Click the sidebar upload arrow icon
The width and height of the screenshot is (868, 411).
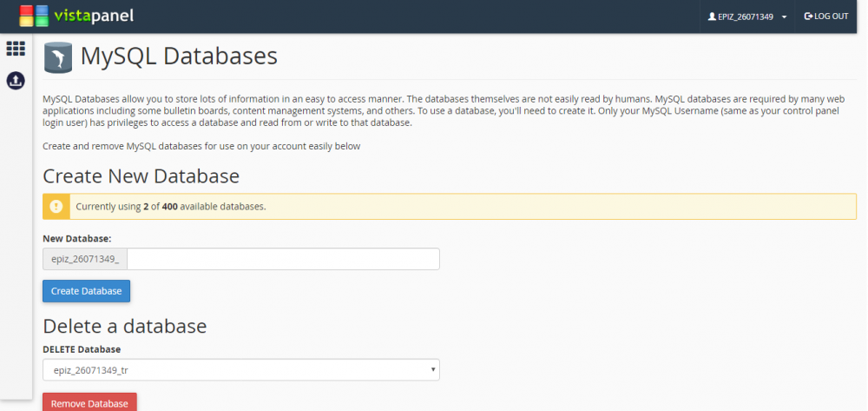point(16,80)
